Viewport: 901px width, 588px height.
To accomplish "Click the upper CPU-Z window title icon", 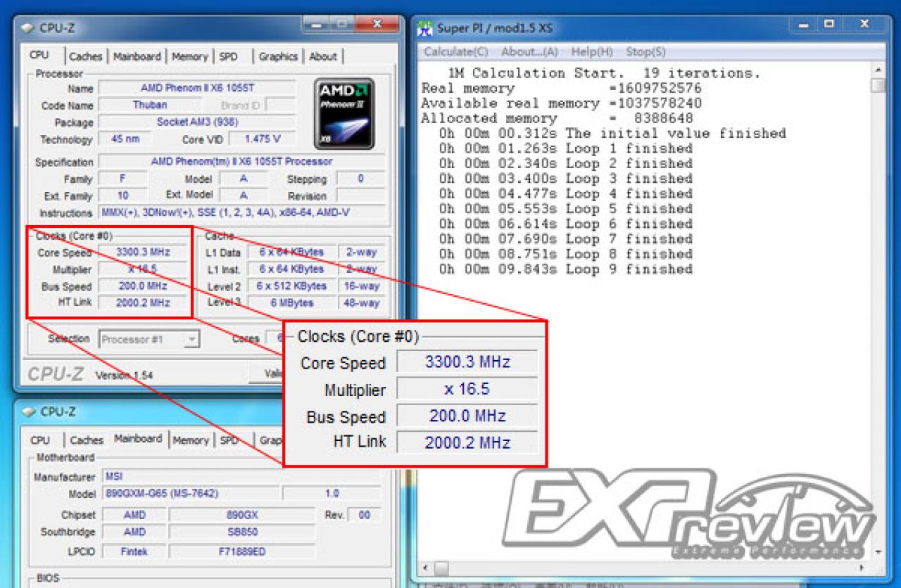I will click(x=27, y=28).
